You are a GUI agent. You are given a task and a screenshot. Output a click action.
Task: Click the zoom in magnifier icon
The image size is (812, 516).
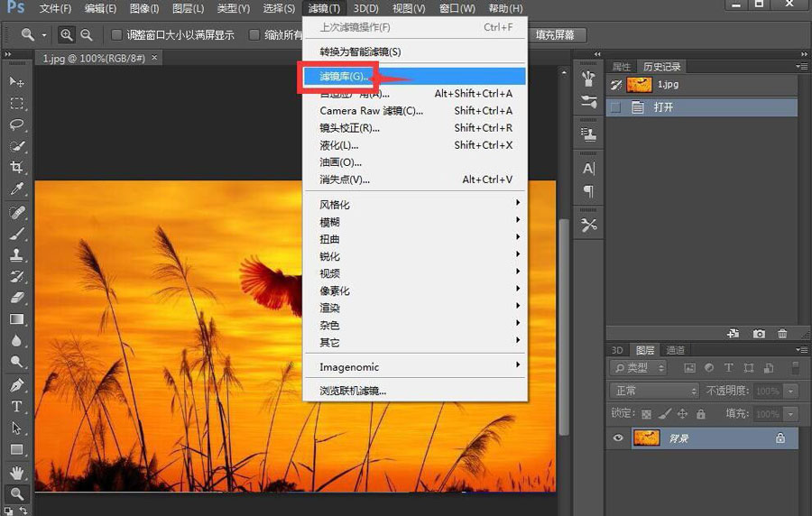point(67,35)
